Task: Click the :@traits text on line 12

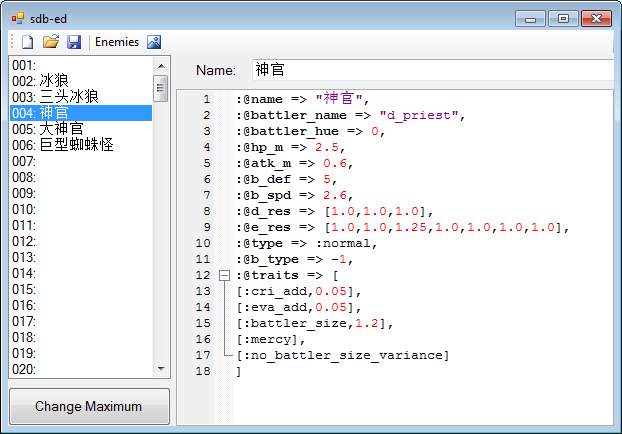Action: point(267,275)
